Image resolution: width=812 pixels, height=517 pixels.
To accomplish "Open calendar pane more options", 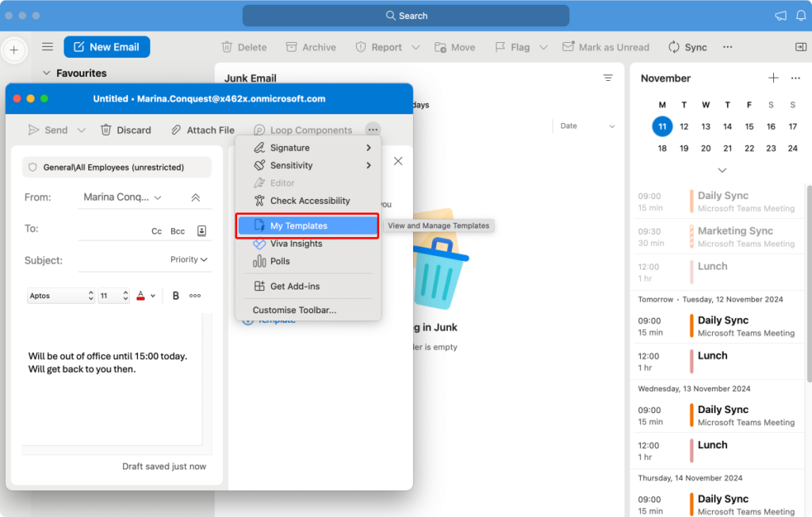I will [x=795, y=79].
